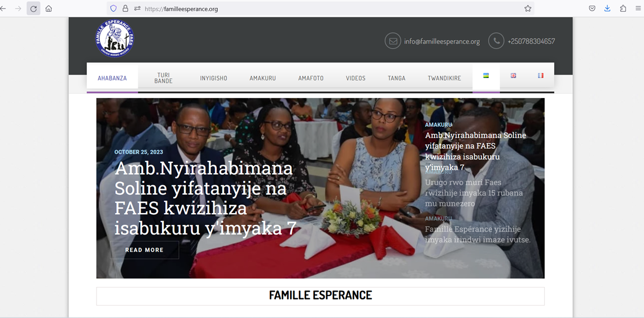Click the envelope email icon
Image resolution: width=644 pixels, height=318 pixels.
[393, 41]
